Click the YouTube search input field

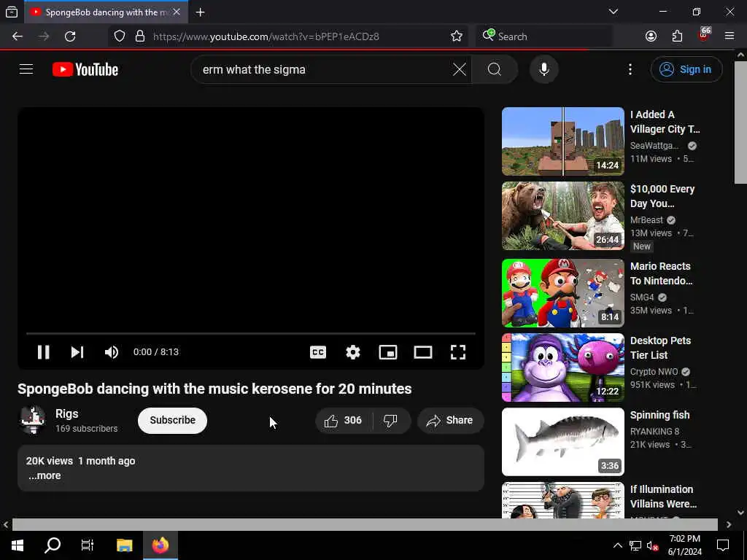click(324, 69)
